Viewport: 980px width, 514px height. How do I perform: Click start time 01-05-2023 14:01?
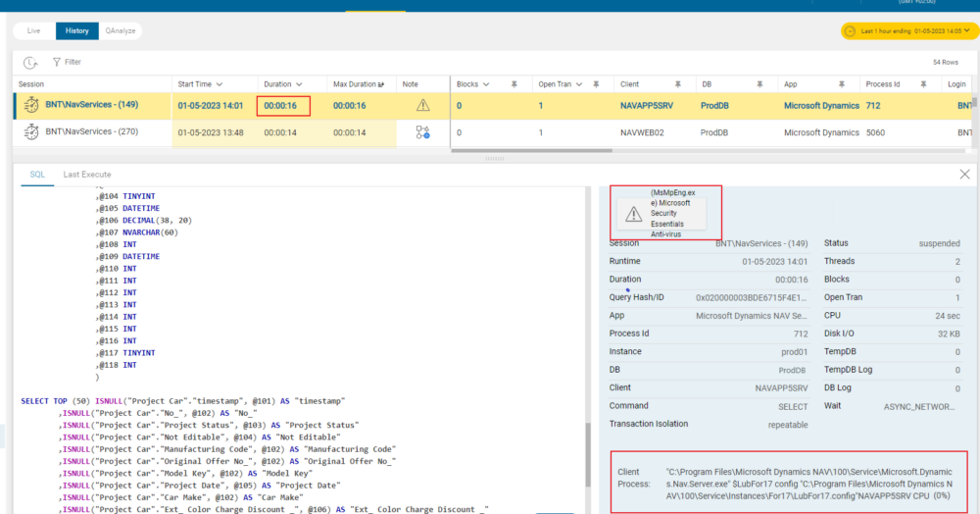click(x=210, y=106)
